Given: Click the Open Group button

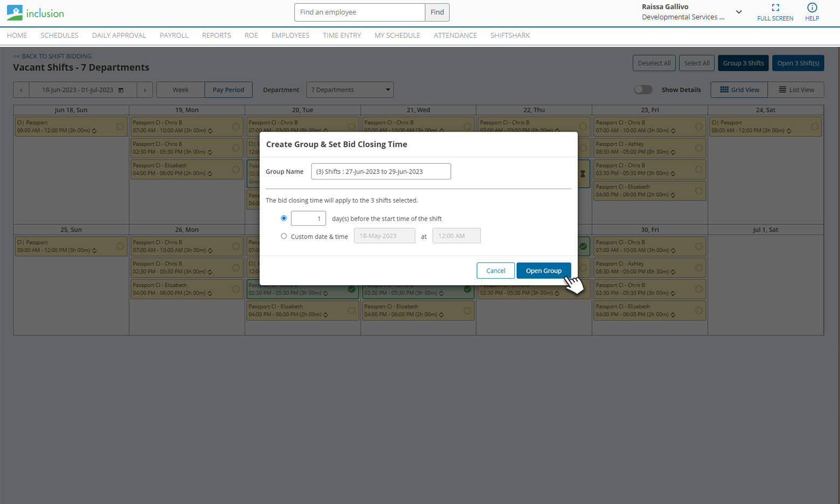Looking at the screenshot, I should 543,271.
